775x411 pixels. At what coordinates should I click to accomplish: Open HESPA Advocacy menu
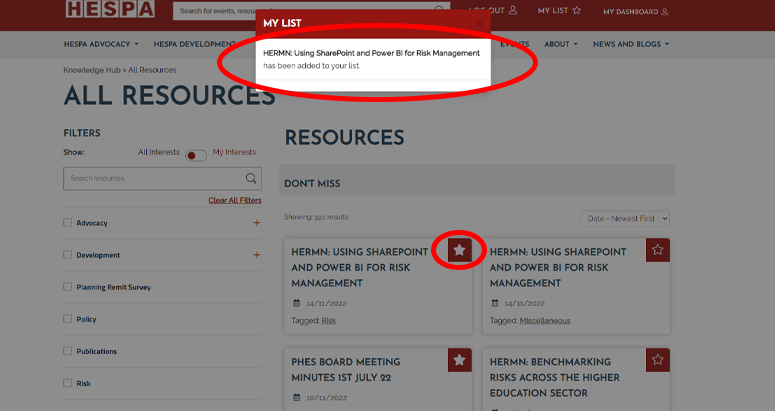[101, 44]
